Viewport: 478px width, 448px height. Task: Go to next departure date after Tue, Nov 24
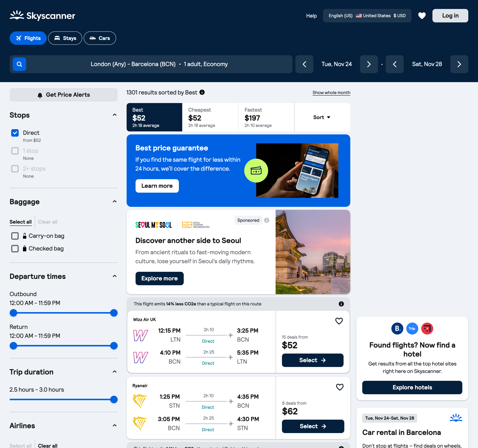coord(369,64)
